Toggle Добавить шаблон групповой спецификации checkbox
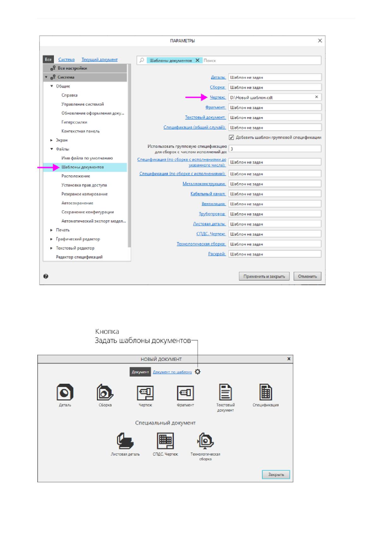Screen dimensions: 392x555 (231, 137)
